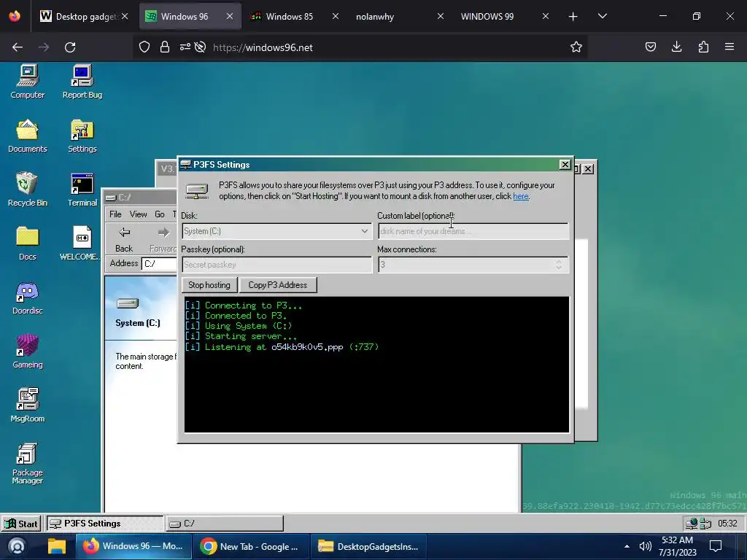Image resolution: width=747 pixels, height=560 pixels.
Task: Open the Computer desktop icon
Action: click(28, 82)
